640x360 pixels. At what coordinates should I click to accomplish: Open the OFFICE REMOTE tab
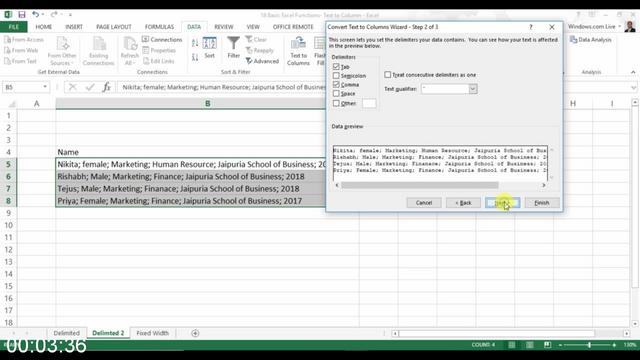click(293, 27)
